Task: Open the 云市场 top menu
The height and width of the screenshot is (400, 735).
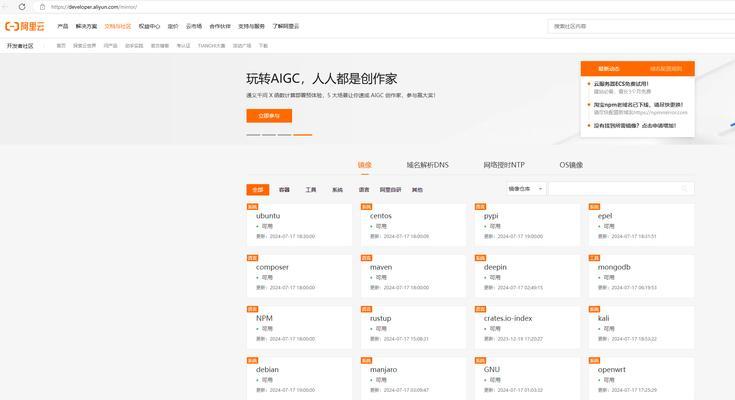Action: [x=194, y=26]
